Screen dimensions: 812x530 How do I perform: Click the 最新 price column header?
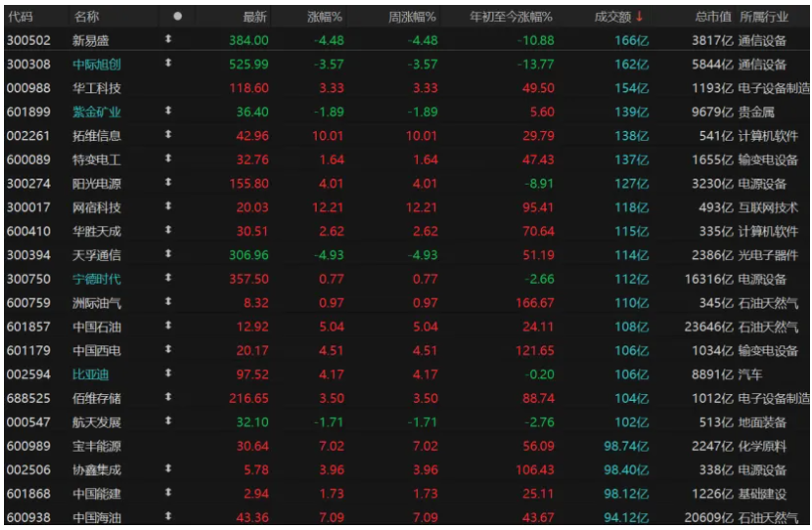pyautogui.click(x=255, y=16)
